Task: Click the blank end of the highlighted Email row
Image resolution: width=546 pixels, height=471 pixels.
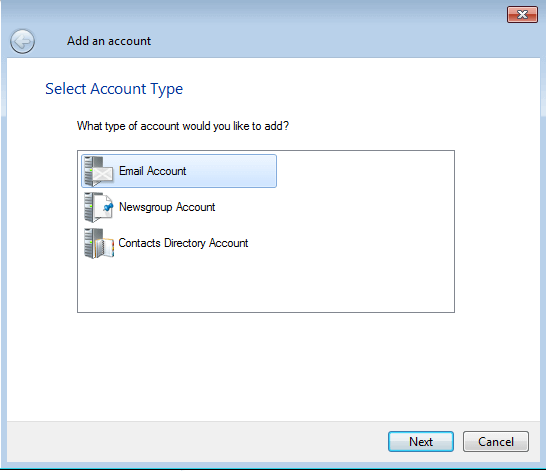Action: coord(232,171)
